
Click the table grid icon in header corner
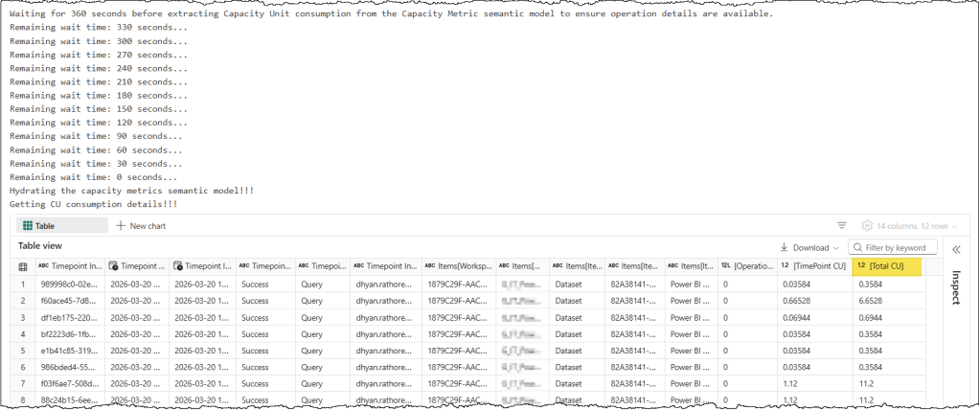coord(23,265)
